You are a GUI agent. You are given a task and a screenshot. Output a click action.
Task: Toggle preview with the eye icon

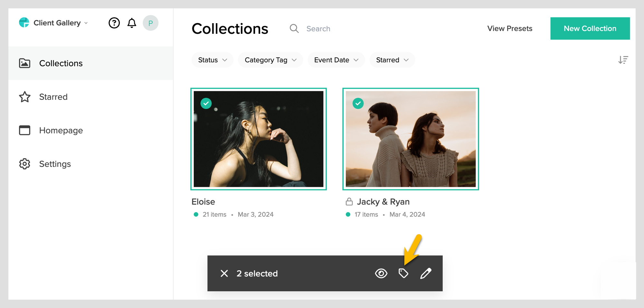pos(381,273)
